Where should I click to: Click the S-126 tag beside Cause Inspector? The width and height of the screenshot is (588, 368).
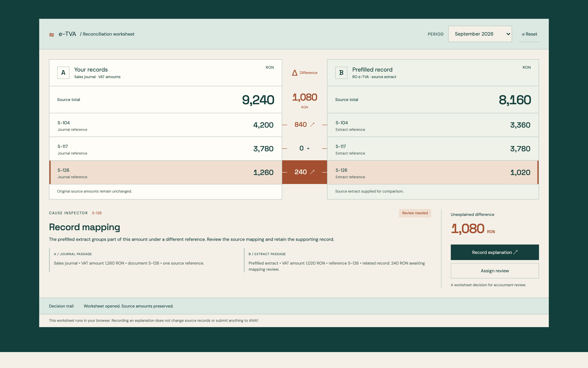click(x=97, y=213)
